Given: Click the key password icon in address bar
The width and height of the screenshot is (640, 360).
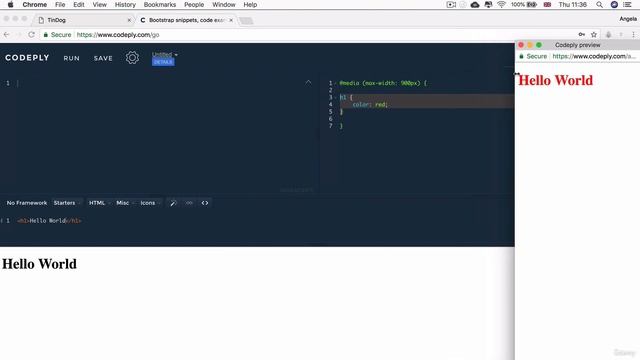Looking at the screenshot, I should 582,35.
